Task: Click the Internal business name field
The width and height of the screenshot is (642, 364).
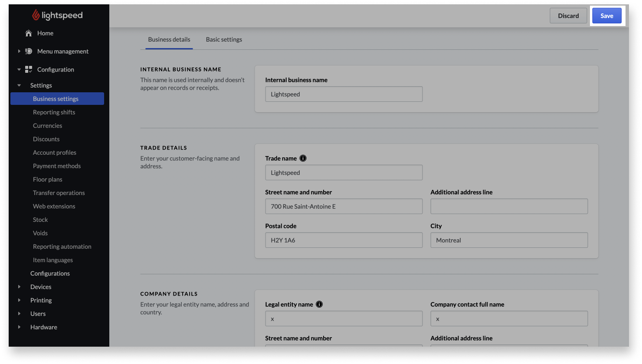Action: tap(344, 94)
